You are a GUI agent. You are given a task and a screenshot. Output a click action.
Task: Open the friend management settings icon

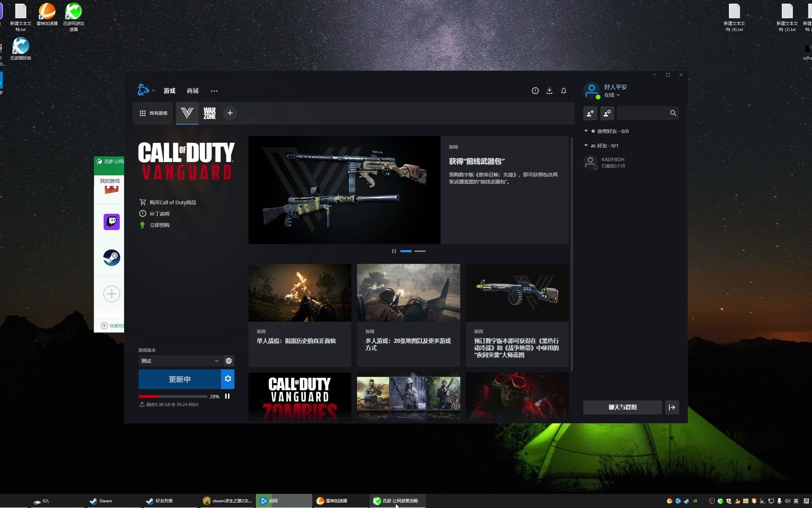(607, 113)
